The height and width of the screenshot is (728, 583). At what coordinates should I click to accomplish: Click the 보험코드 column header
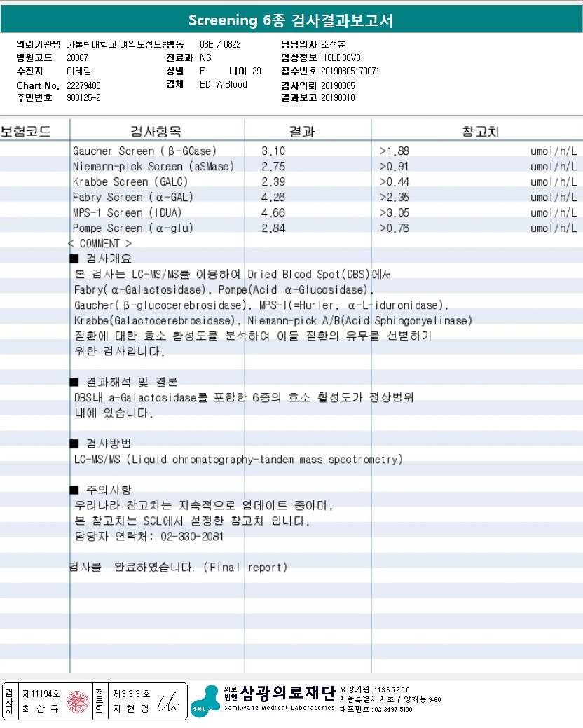[x=25, y=132]
